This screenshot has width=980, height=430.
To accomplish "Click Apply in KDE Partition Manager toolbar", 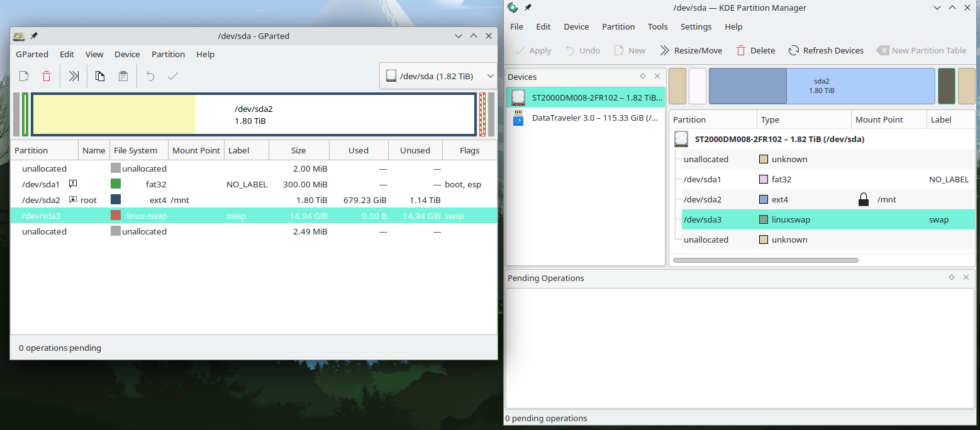I will 533,50.
